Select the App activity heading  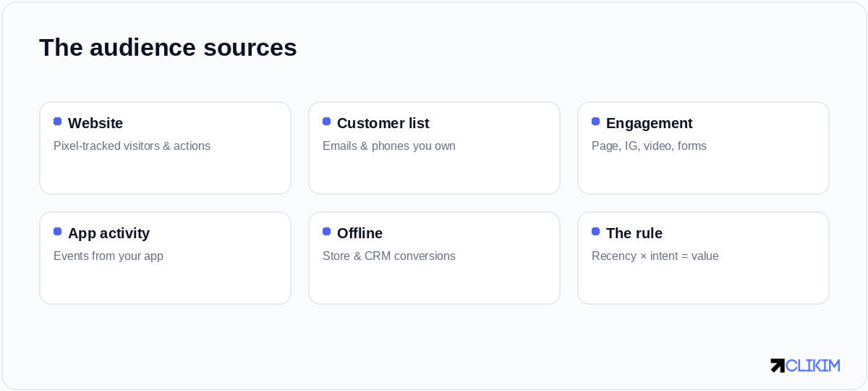tap(109, 233)
